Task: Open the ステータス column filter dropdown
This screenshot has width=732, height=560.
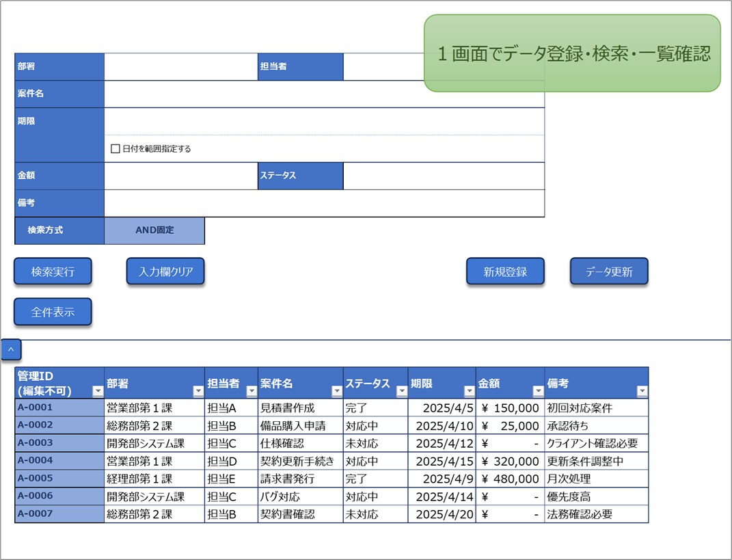Action: pos(401,391)
